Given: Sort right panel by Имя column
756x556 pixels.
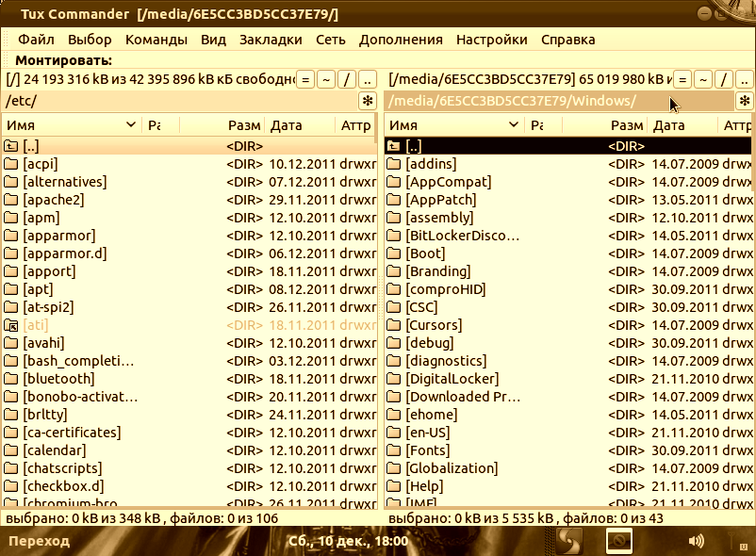Looking at the screenshot, I should [x=453, y=125].
